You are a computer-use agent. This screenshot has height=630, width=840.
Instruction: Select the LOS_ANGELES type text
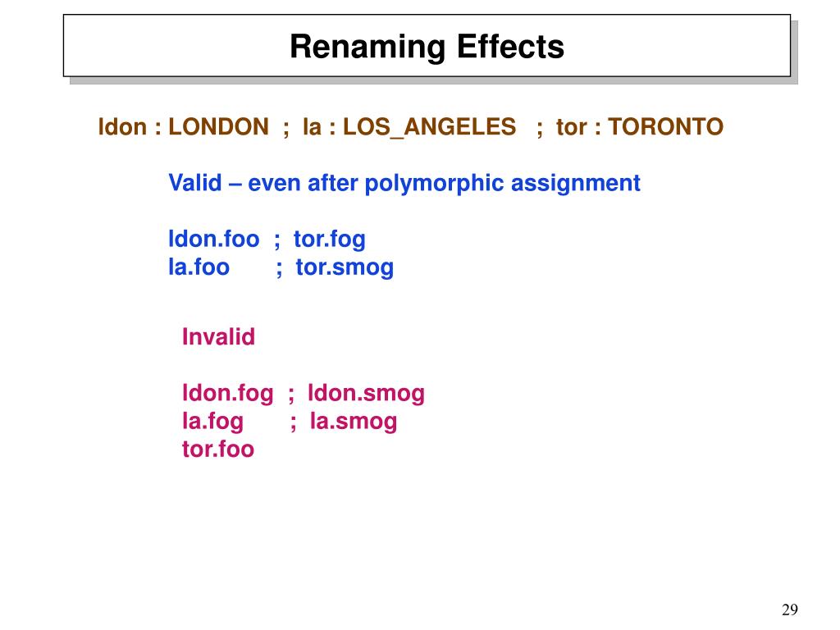click(x=430, y=127)
